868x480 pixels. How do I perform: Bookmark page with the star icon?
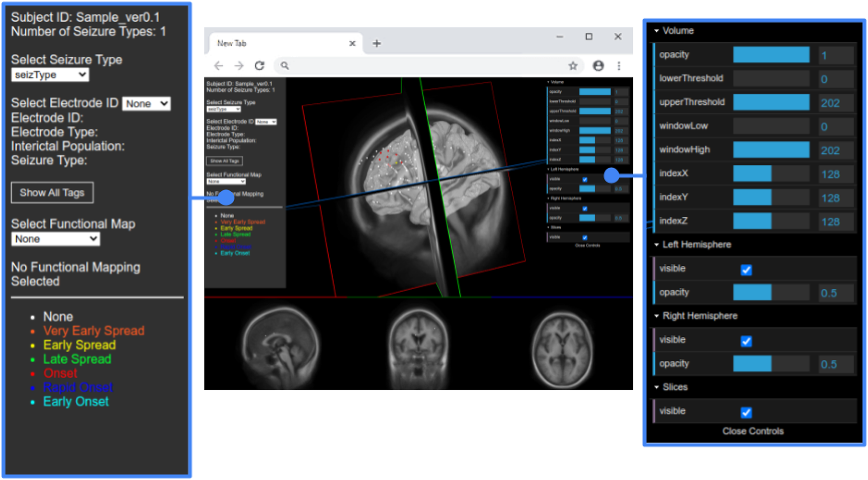pos(573,66)
